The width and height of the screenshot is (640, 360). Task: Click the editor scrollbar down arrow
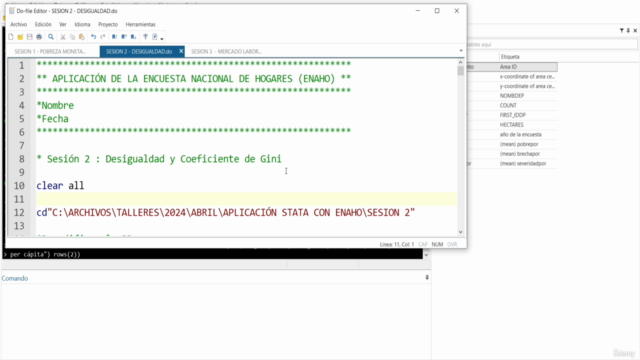click(460, 232)
